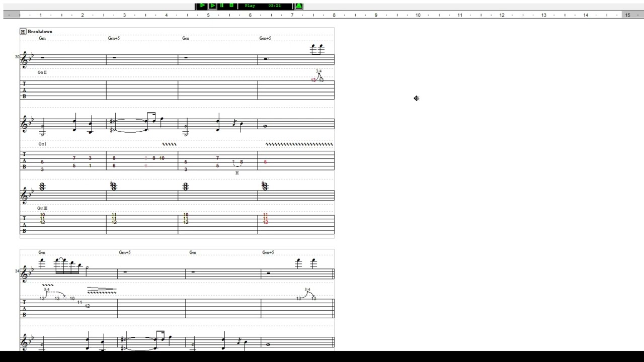Viewport: 644px width, 362px height.
Task: Click ruler mark 15 at ruler end
Action: coord(627,15)
